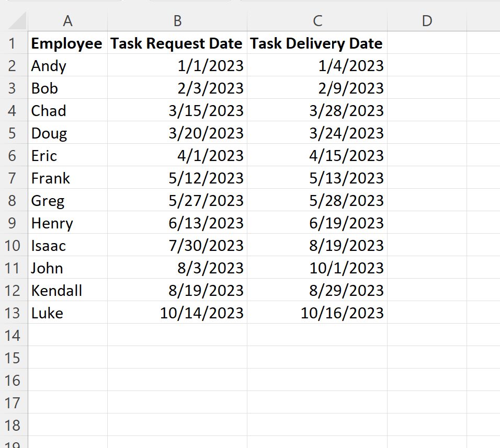The image size is (500, 448).
Task: Click delivery date 5/28/2023
Action: pos(317,200)
